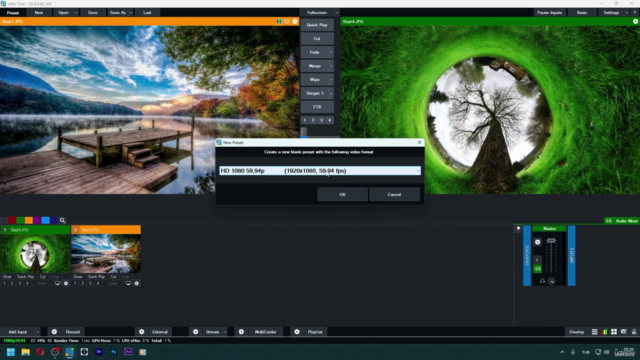Click the vertical OUTPUTS bar

click(527, 256)
